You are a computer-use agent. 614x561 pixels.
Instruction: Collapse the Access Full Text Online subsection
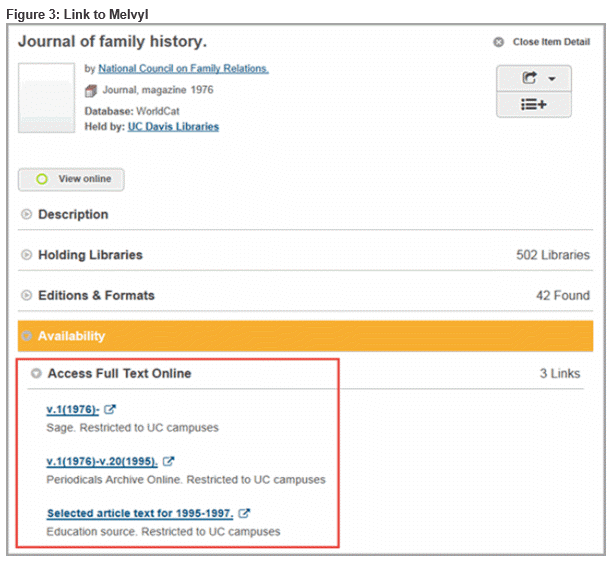click(36, 373)
